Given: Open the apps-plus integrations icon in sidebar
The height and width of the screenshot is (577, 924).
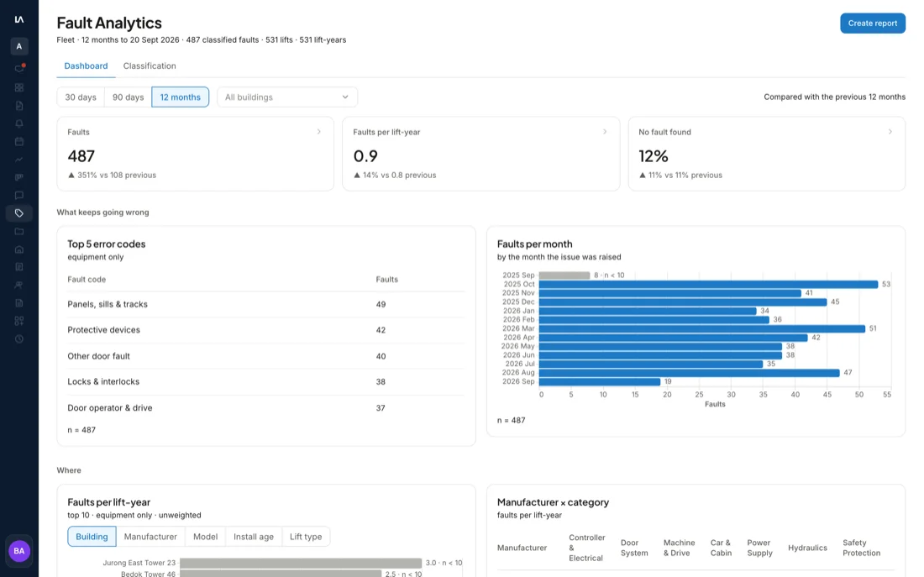Looking at the screenshot, I should click(x=18, y=321).
